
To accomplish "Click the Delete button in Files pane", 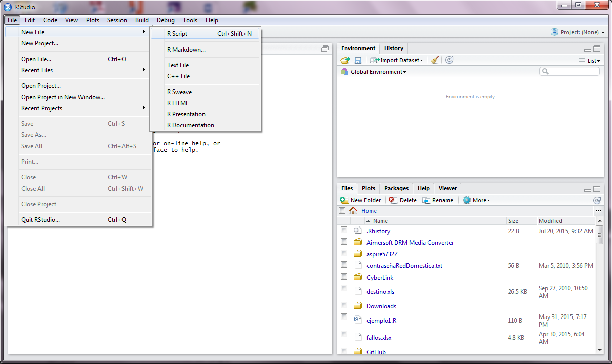I will (x=403, y=200).
